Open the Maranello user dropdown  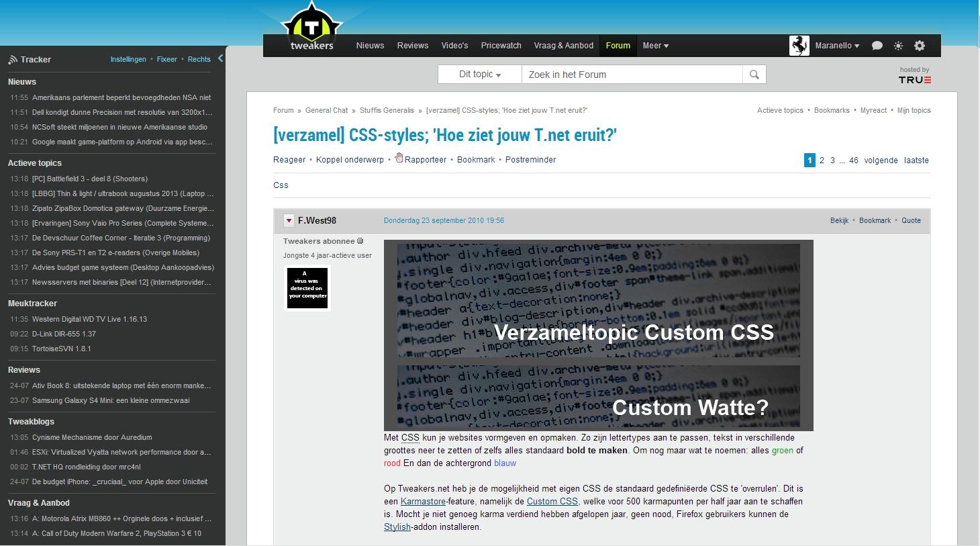click(837, 46)
